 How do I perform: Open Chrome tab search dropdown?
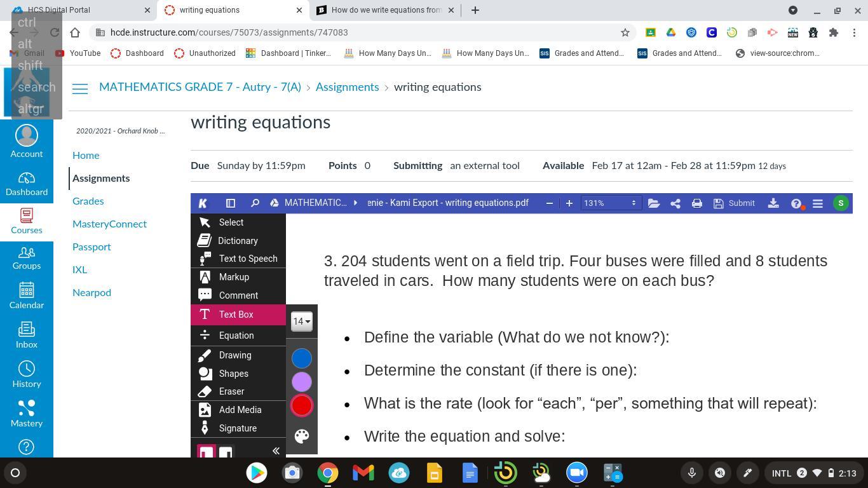[793, 10]
